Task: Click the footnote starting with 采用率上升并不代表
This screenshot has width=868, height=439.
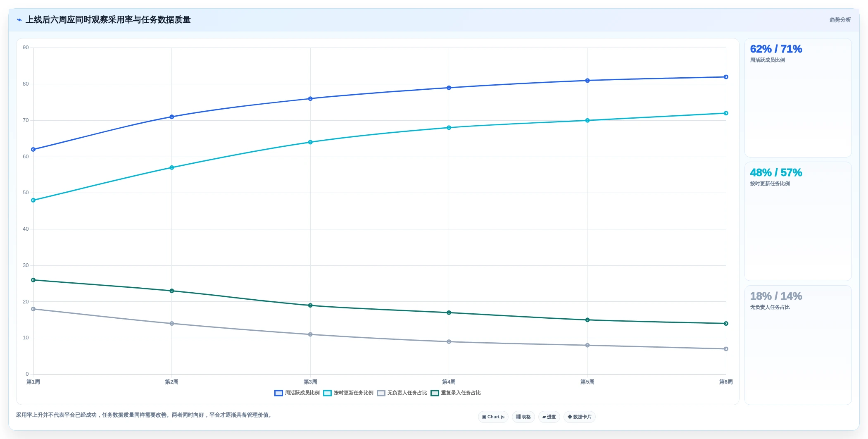Action: point(145,415)
